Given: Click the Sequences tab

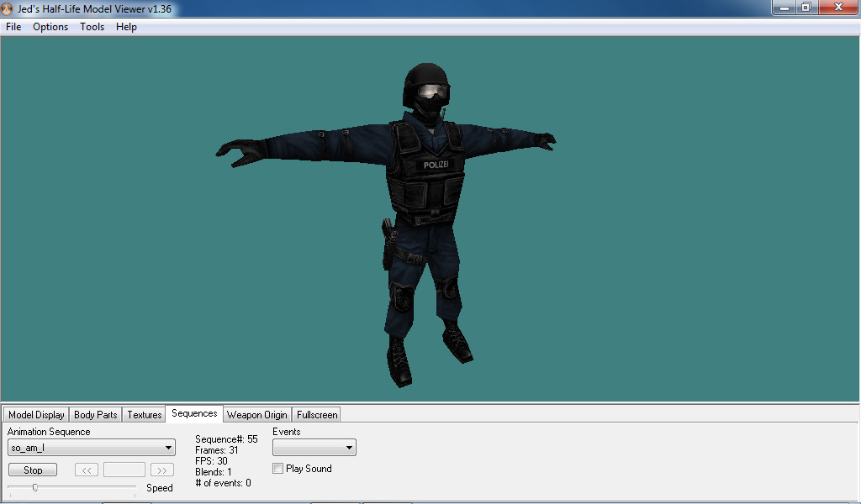Looking at the screenshot, I should click(x=193, y=413).
